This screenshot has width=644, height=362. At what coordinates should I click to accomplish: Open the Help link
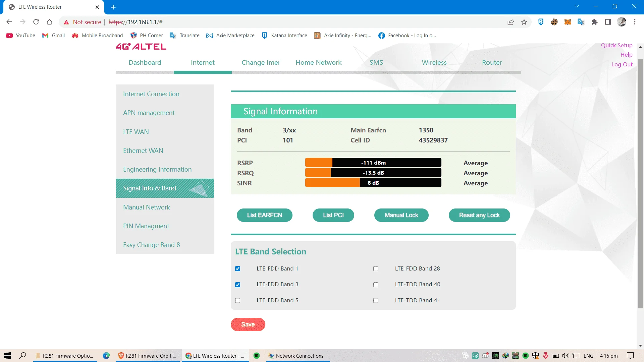pos(626,55)
